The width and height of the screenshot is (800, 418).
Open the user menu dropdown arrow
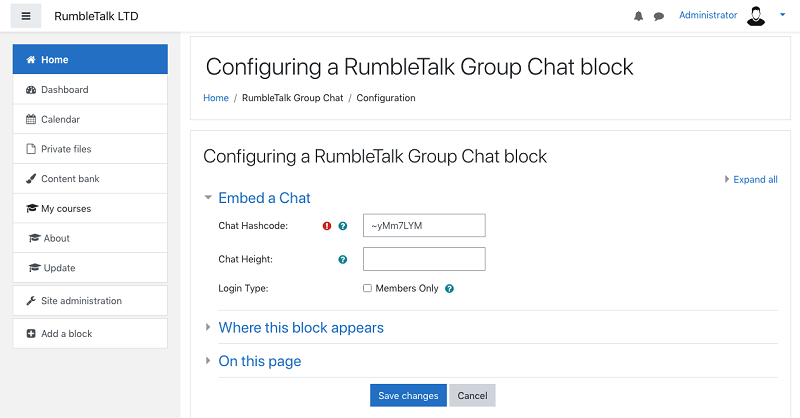[x=783, y=16]
